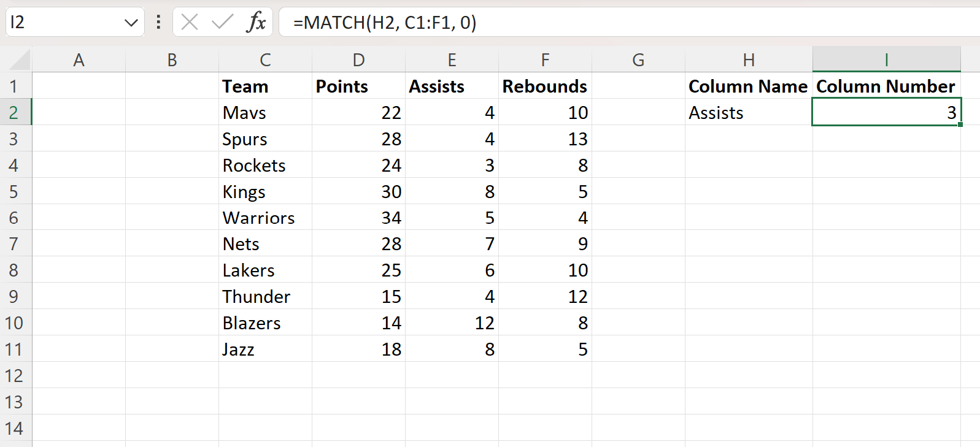Select row 1 header

pyautogui.click(x=15, y=86)
